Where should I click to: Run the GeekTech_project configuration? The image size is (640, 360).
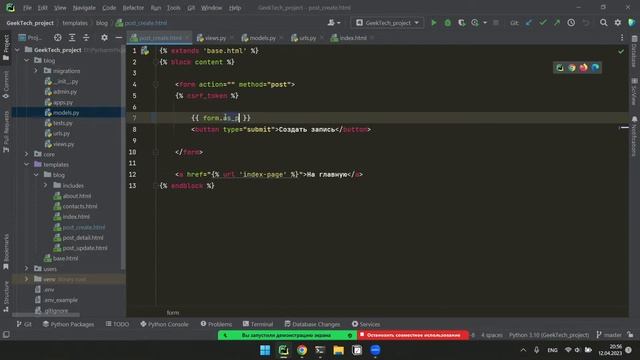point(434,23)
